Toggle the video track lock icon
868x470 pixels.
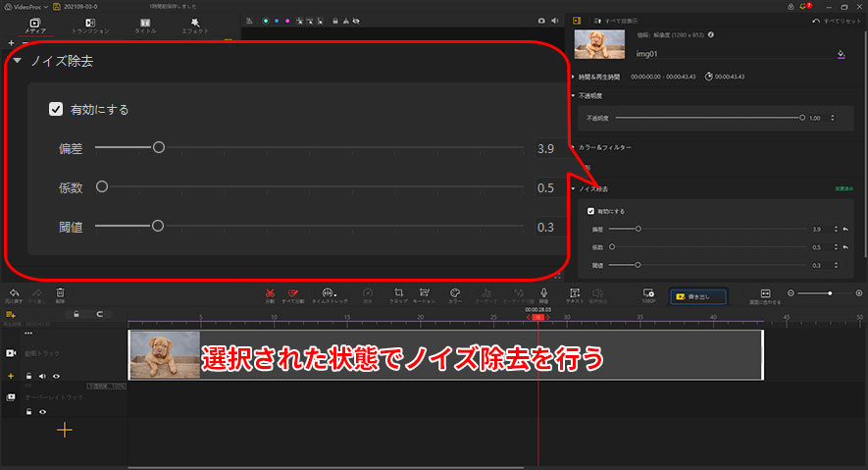[x=28, y=377]
